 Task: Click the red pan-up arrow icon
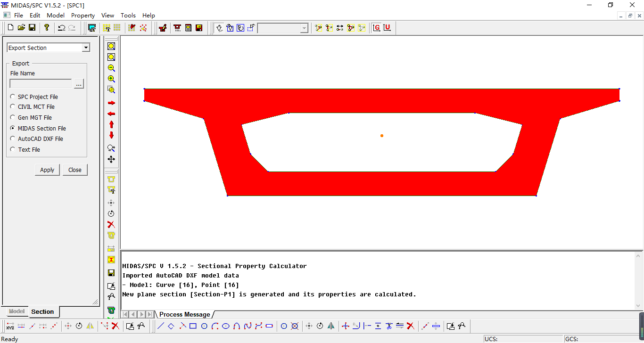click(111, 124)
